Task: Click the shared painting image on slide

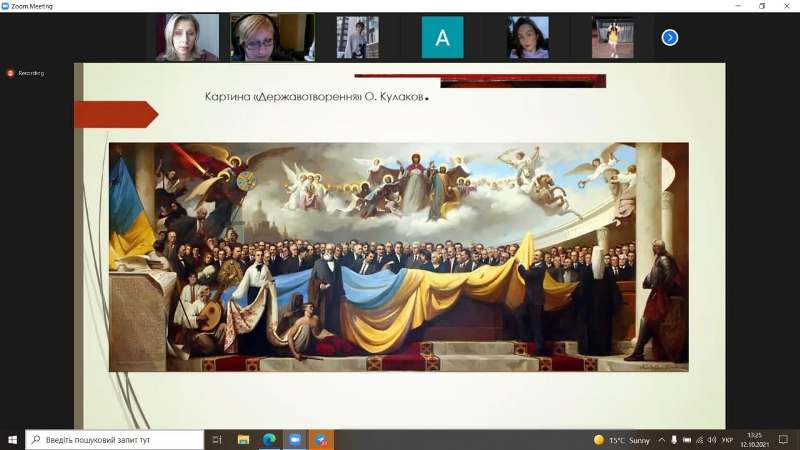Action: 398,257
